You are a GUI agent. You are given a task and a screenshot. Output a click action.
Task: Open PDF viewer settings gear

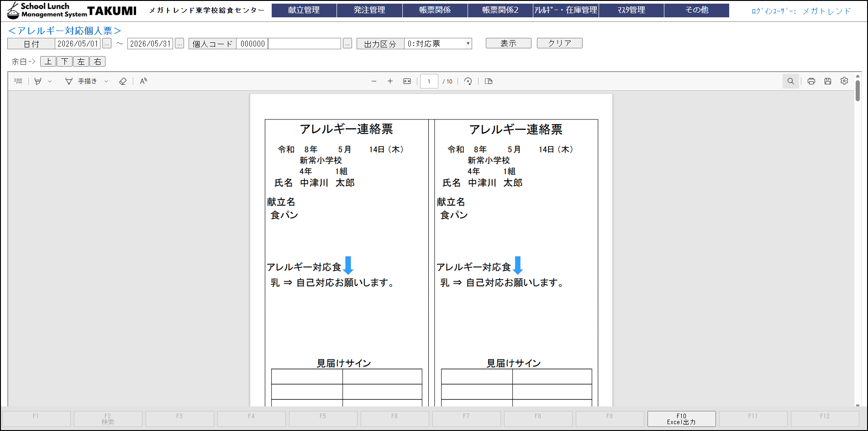[x=844, y=81]
